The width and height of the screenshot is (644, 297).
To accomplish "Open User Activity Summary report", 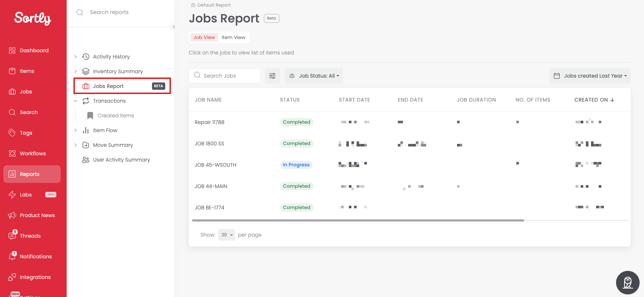I will (x=121, y=160).
